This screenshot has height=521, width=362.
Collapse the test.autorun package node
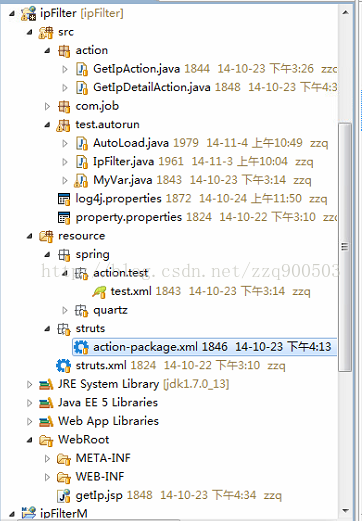(48, 125)
